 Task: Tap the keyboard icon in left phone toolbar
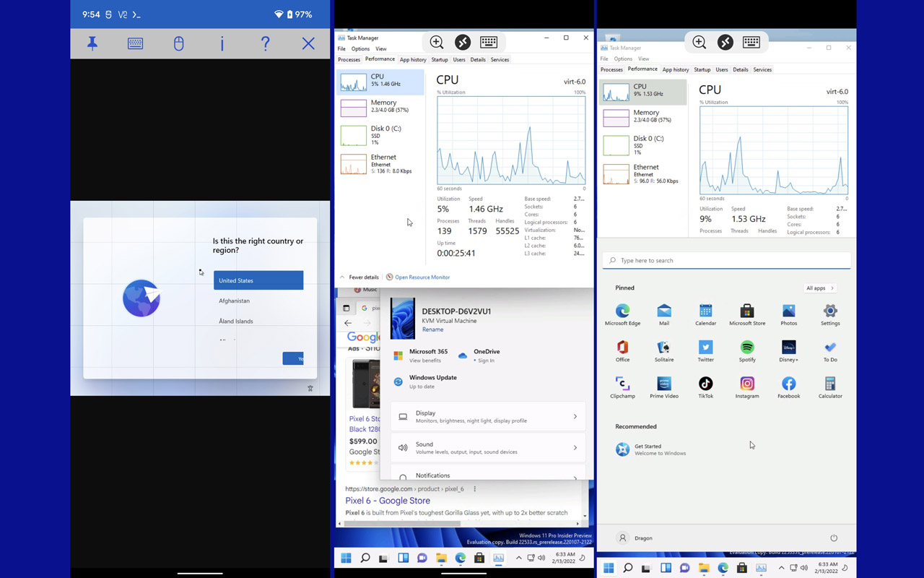pyautogui.click(x=135, y=44)
